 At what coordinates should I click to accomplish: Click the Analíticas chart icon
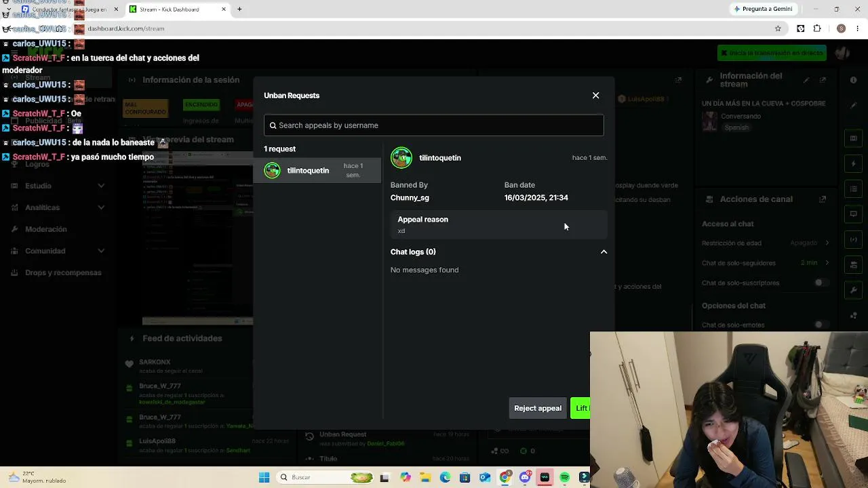[14, 207]
